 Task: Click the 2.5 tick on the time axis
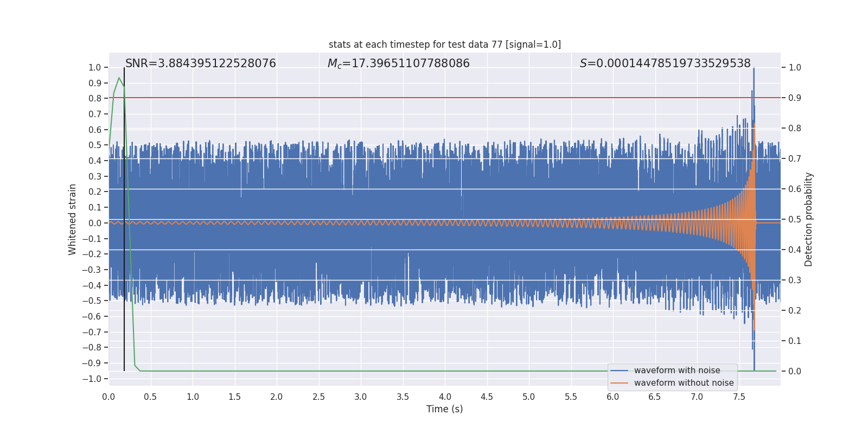coord(318,397)
